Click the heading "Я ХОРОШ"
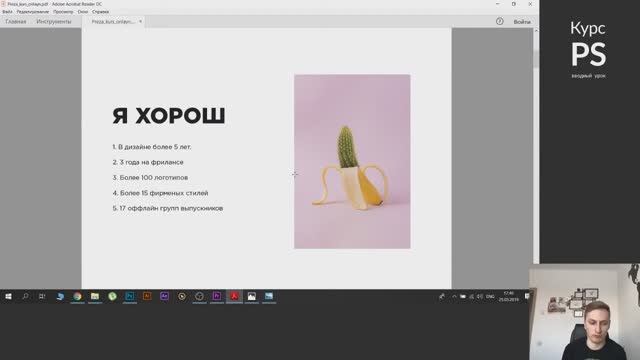Image resolution: width=640 pixels, height=360 pixels. [x=169, y=116]
